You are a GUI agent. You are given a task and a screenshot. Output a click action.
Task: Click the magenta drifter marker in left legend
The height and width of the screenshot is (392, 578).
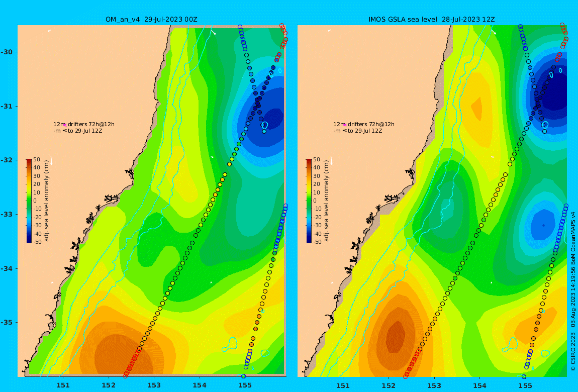(x=64, y=125)
